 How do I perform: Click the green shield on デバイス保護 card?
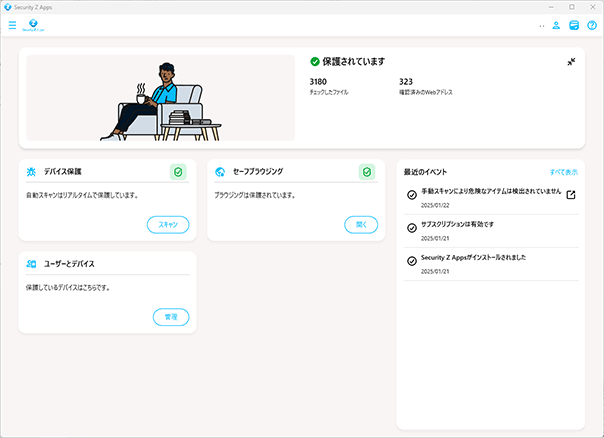coord(178,172)
